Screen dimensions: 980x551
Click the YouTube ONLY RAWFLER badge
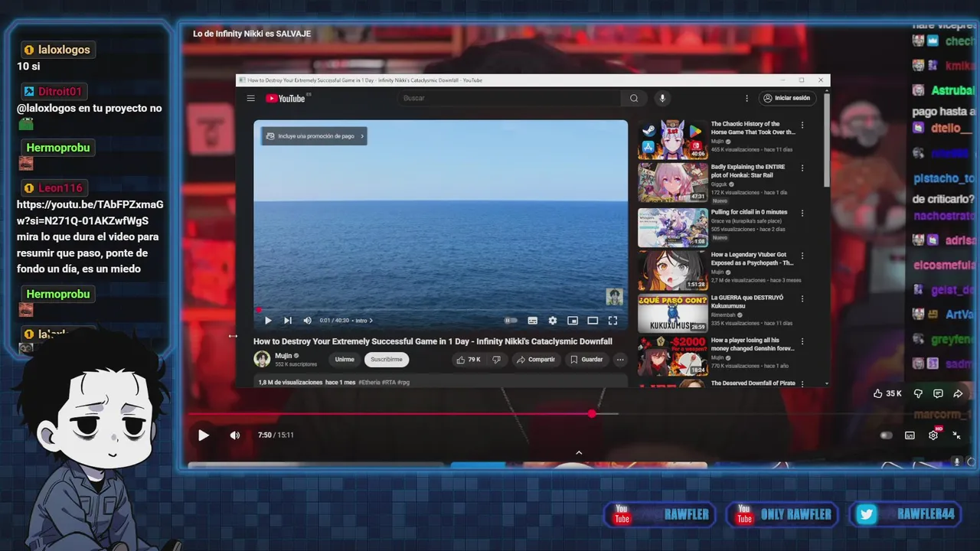[782, 514]
